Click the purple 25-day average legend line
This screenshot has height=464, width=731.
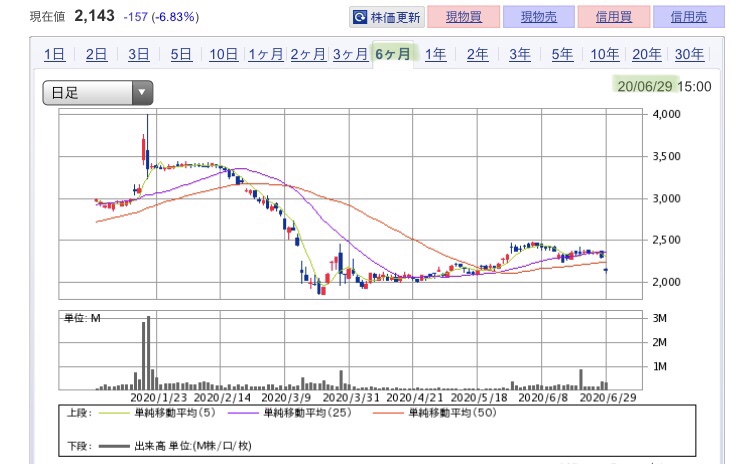(x=243, y=413)
